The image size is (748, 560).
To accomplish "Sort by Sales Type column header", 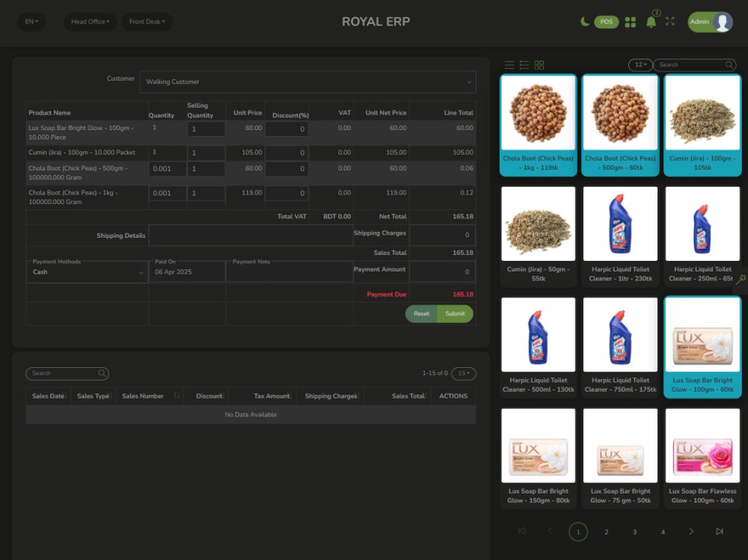I will tap(93, 396).
